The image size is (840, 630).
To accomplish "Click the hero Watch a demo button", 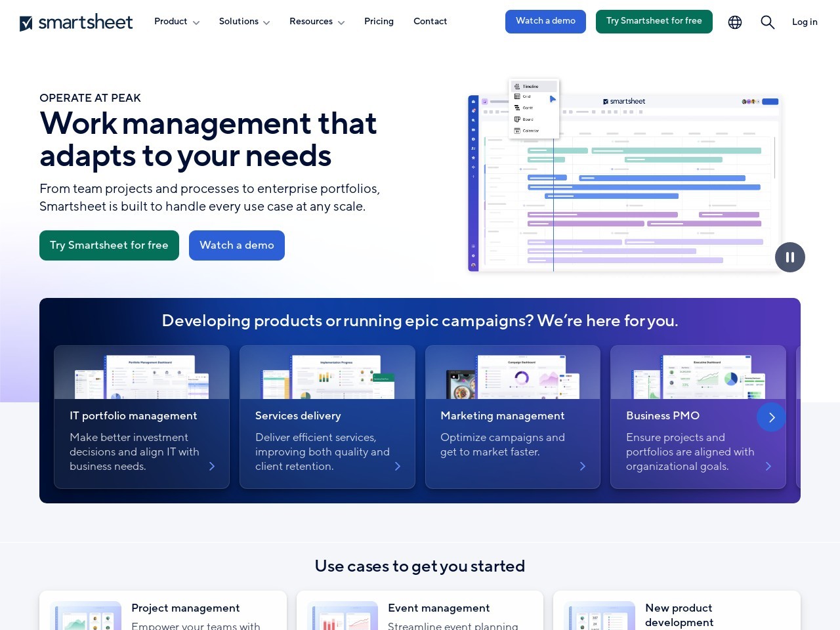I will point(237,245).
